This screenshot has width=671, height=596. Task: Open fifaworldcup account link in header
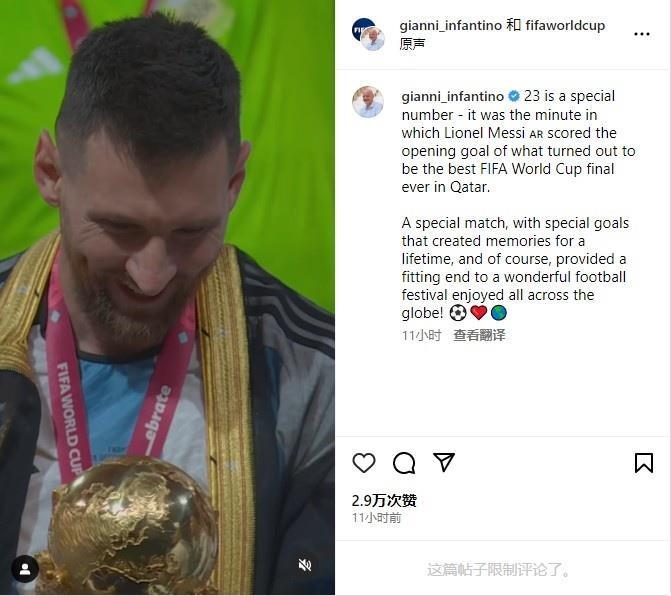point(565,25)
